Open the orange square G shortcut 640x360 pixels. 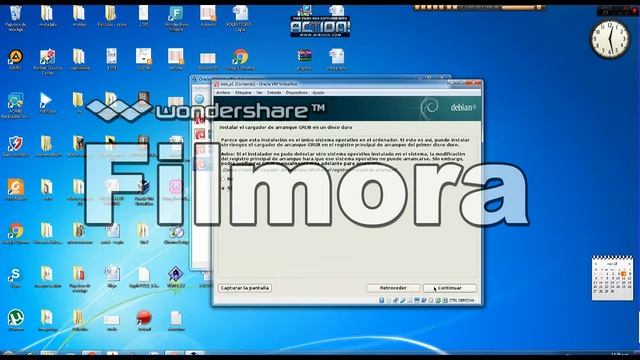16,189
